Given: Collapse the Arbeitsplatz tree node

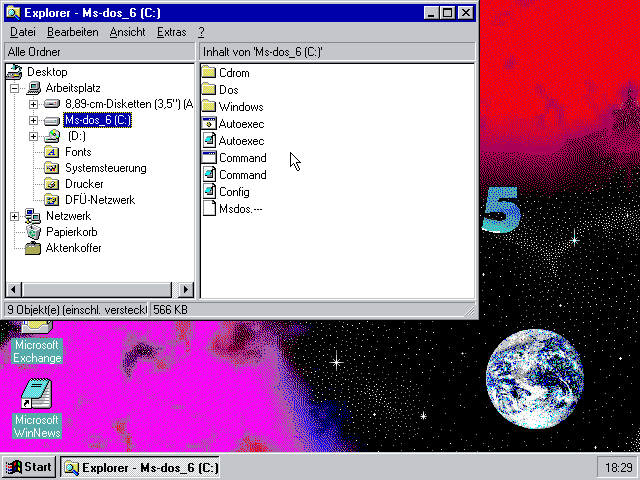Looking at the screenshot, I should [14, 88].
